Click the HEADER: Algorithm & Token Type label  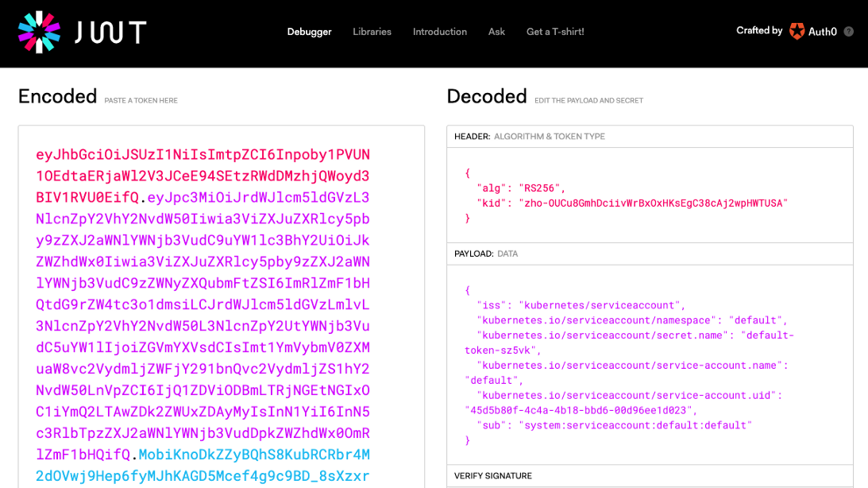point(529,137)
